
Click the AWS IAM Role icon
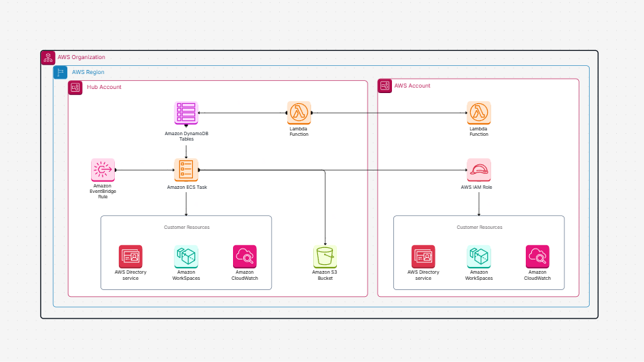click(479, 170)
